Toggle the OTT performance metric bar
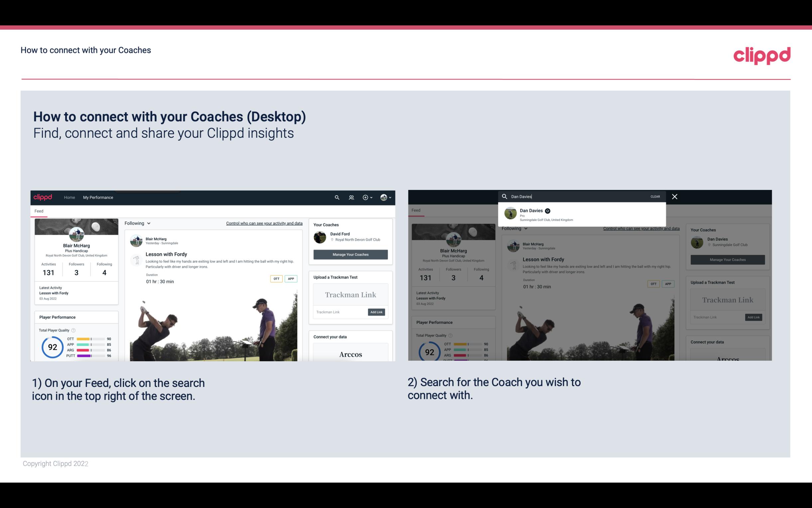The width and height of the screenshot is (812, 508). coord(89,339)
